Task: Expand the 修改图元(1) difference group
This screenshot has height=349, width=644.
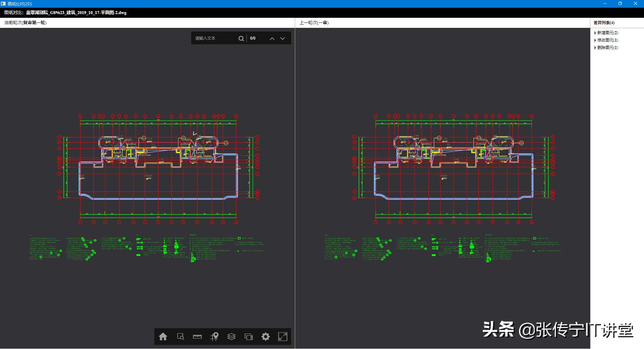Action: pyautogui.click(x=606, y=40)
